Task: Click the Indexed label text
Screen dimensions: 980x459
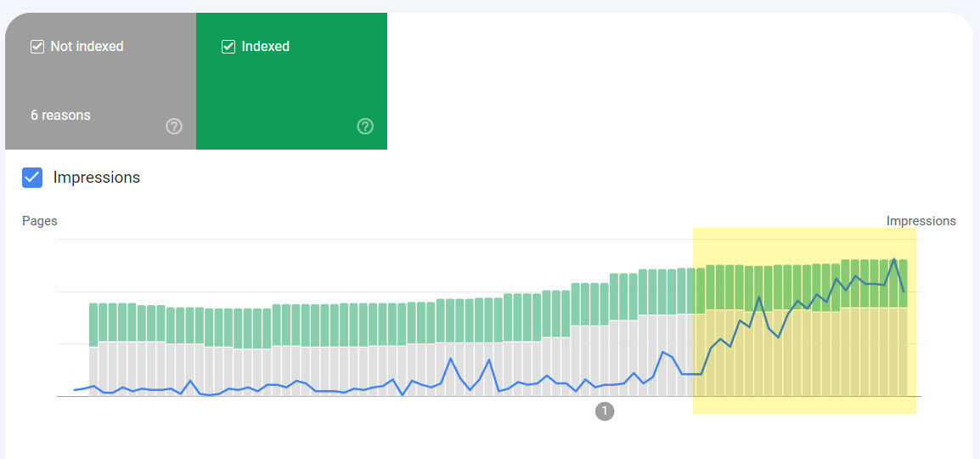Action: (266, 46)
